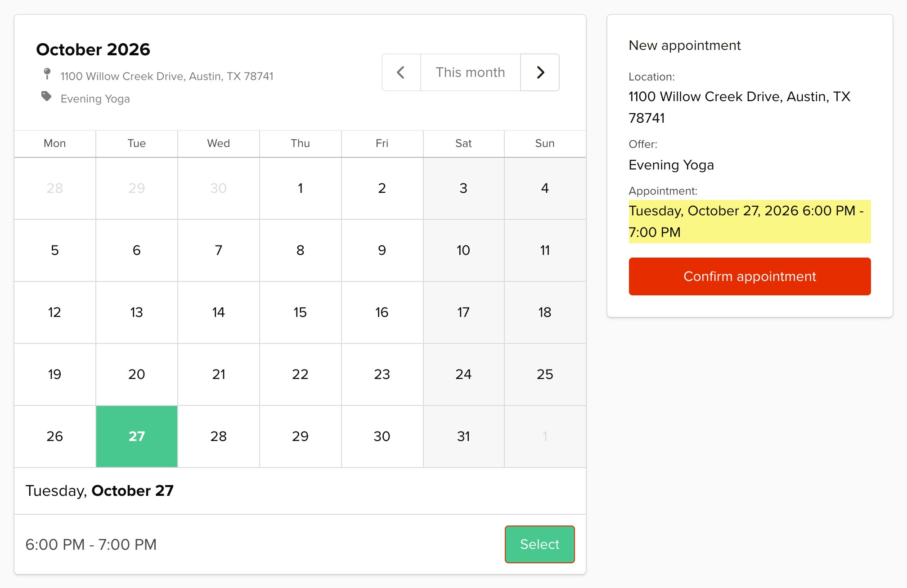The width and height of the screenshot is (907, 588).
Task: Pick Sunday October 18
Action: (545, 312)
